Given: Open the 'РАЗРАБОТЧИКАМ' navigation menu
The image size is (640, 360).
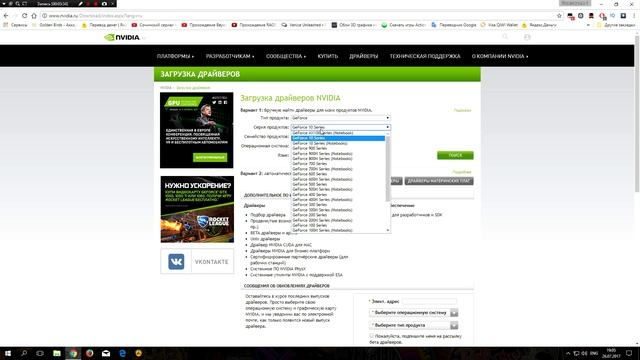Looking at the screenshot, I should coord(230,56).
